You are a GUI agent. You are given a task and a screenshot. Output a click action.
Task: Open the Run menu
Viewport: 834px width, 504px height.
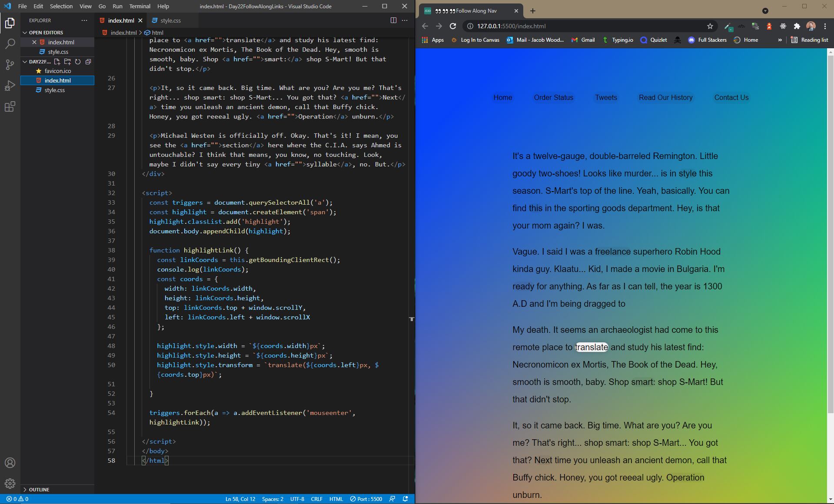[117, 6]
